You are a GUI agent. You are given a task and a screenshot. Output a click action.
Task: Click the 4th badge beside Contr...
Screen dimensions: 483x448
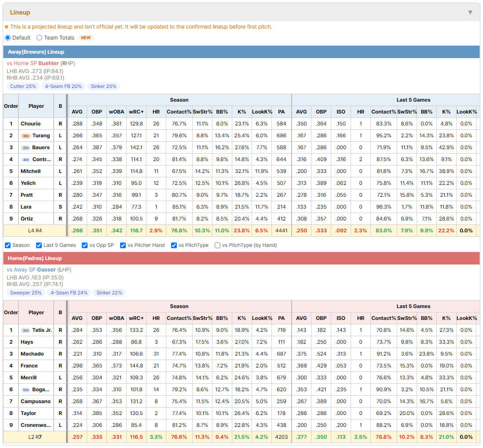point(26,160)
